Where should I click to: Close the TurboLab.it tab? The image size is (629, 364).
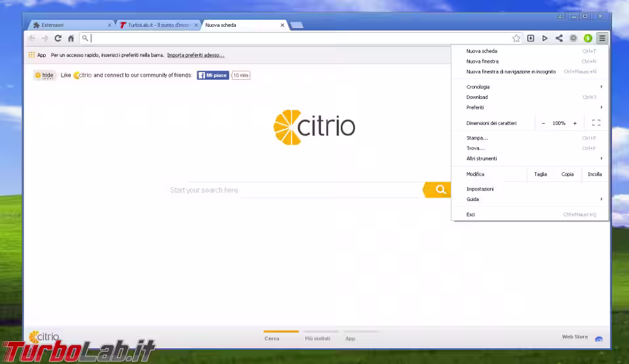tap(196, 25)
